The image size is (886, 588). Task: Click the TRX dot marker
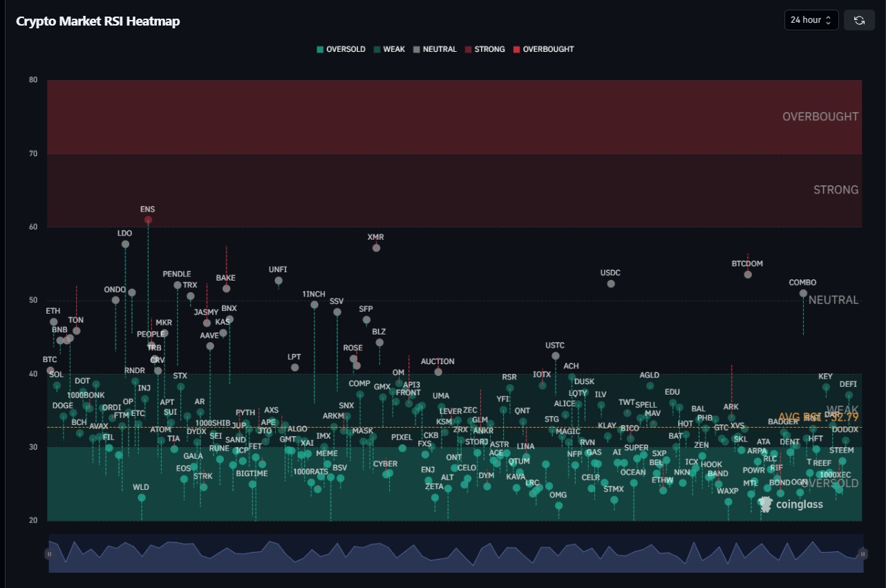191,296
